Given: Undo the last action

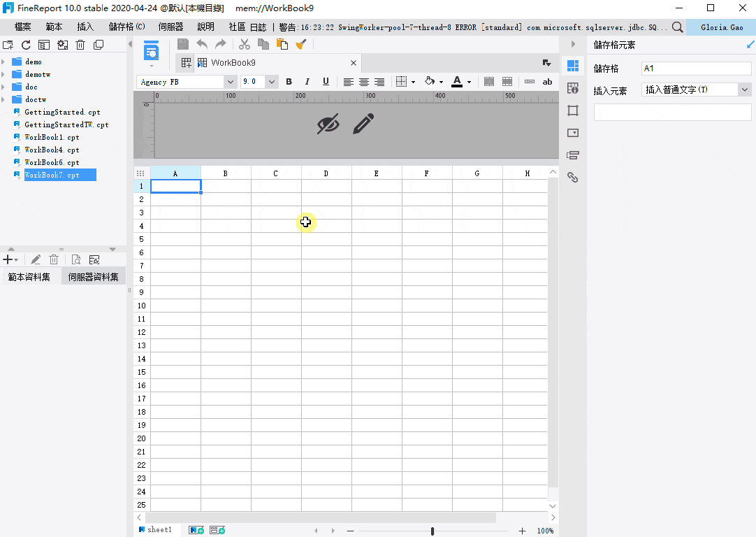Looking at the screenshot, I should [202, 44].
